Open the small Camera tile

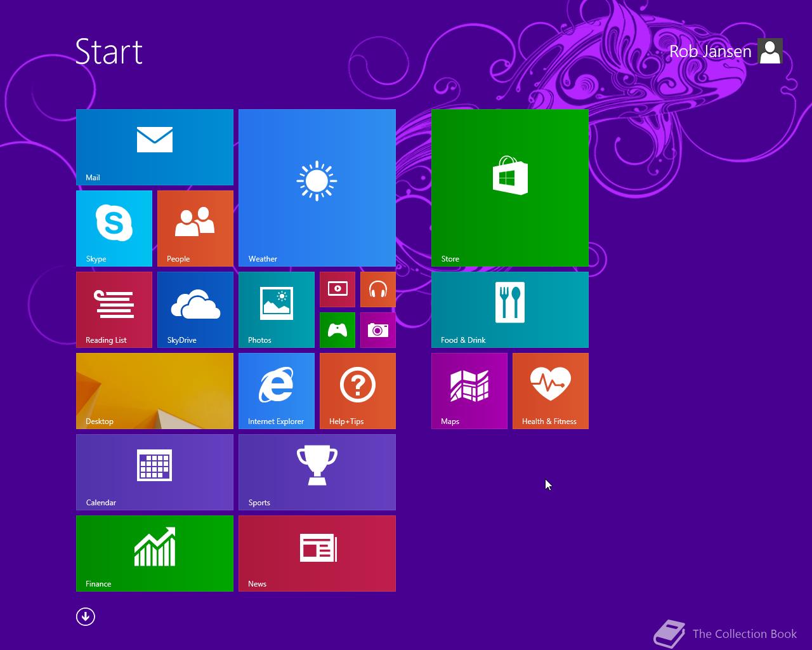(x=378, y=330)
